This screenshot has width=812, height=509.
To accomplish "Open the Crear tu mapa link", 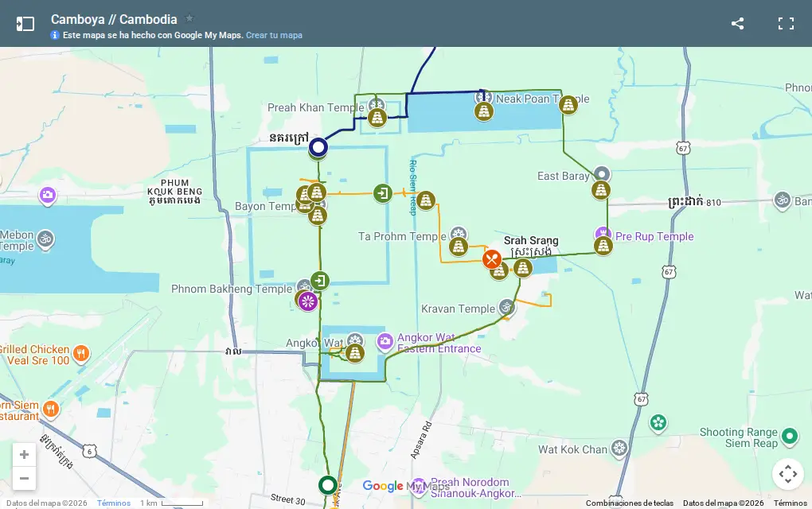I will (274, 35).
